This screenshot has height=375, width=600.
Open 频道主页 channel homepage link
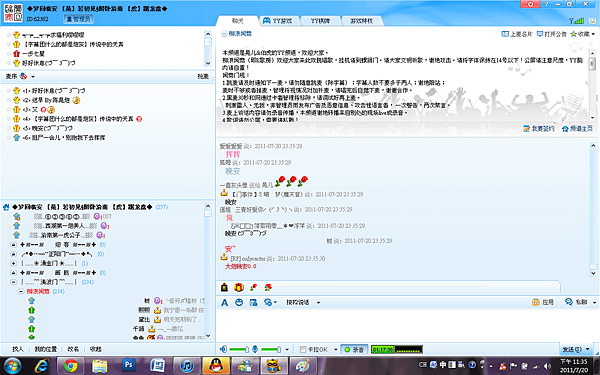tap(577, 129)
